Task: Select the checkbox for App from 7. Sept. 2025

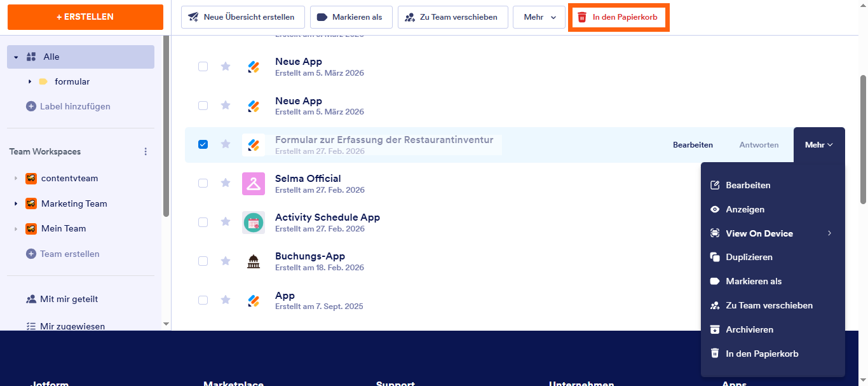Action: click(x=203, y=300)
